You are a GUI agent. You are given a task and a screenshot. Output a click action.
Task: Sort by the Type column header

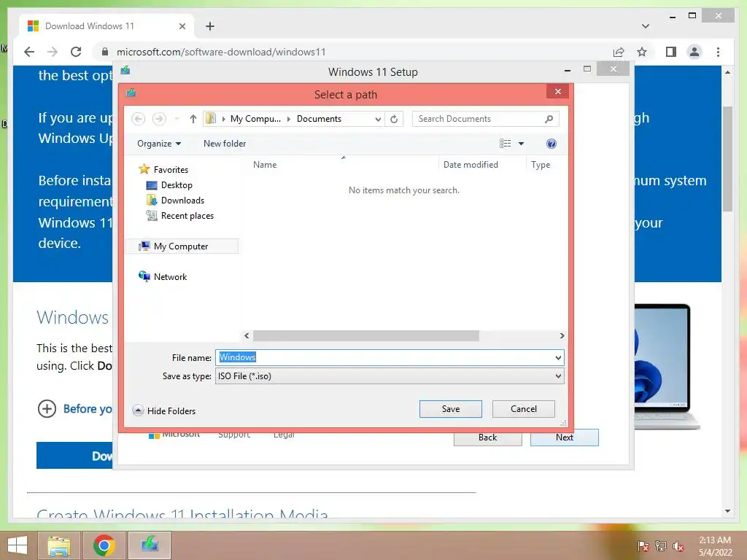(x=541, y=165)
